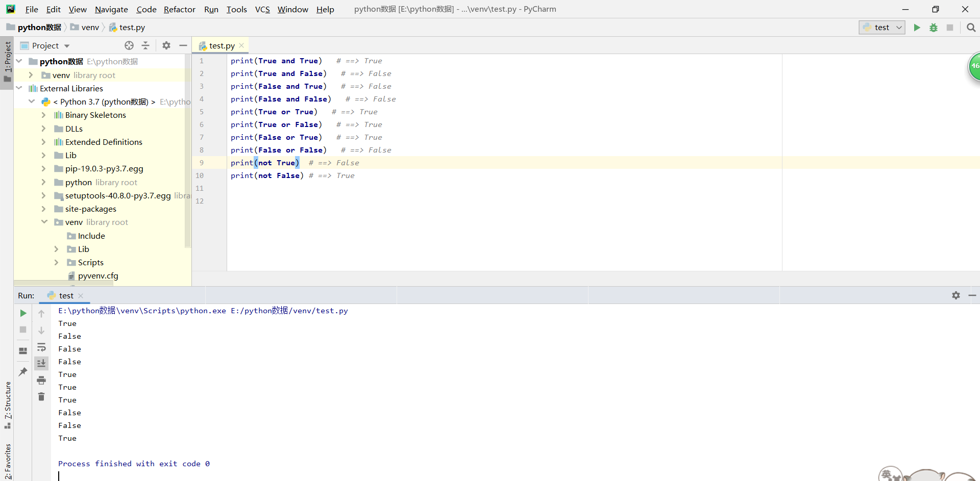980x481 pixels.
Task: Toggle scroll-to-end in the console output
Action: [41, 363]
